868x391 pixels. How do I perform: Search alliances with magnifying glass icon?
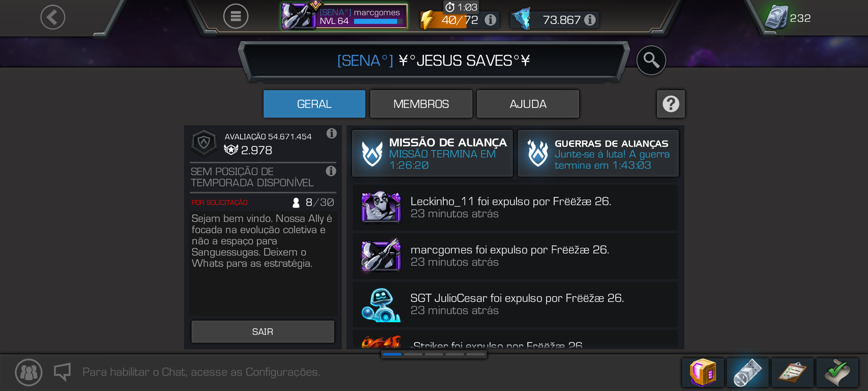[x=651, y=60]
